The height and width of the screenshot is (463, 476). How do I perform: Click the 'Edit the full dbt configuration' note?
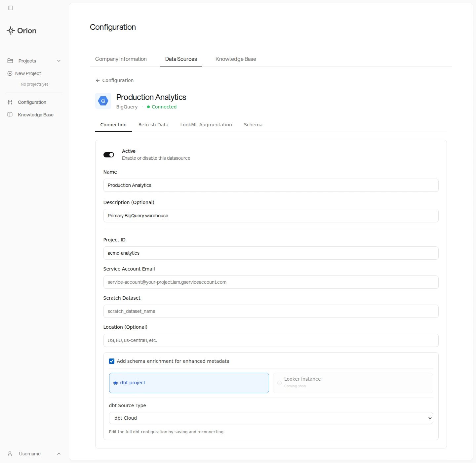click(x=167, y=432)
